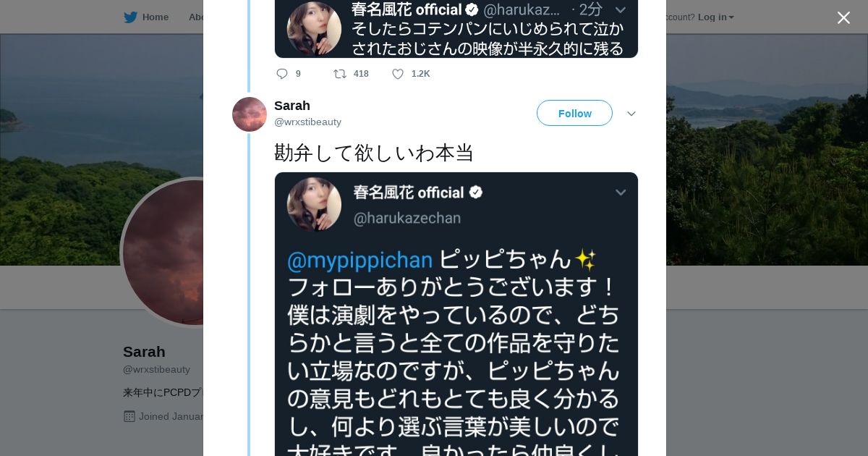The width and height of the screenshot is (868, 456).
Task: Like the tweet with 1.2K likes
Action: click(x=398, y=74)
